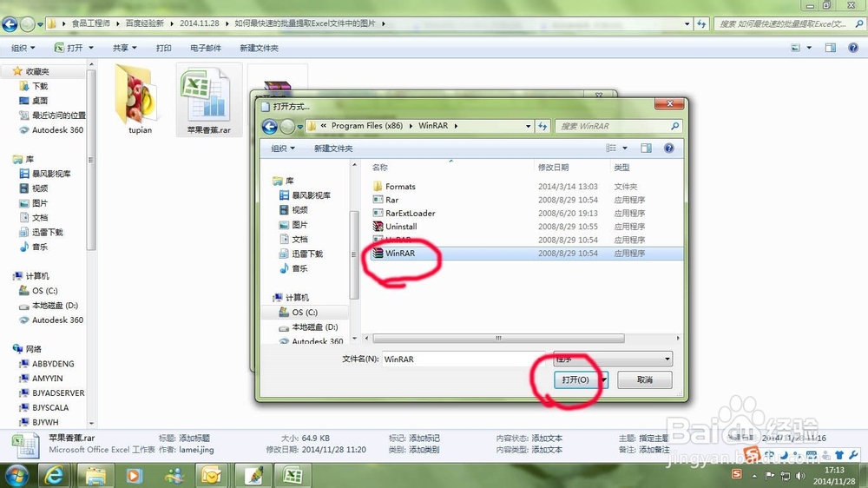The width and height of the screenshot is (868, 488).
Task: Open the 共享 menu in Explorer toolbar
Action: pos(124,48)
